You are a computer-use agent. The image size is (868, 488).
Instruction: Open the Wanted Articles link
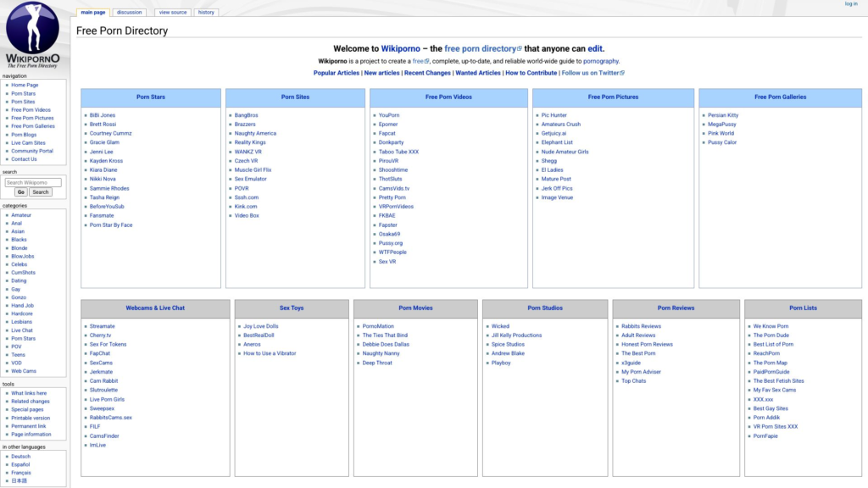(478, 73)
